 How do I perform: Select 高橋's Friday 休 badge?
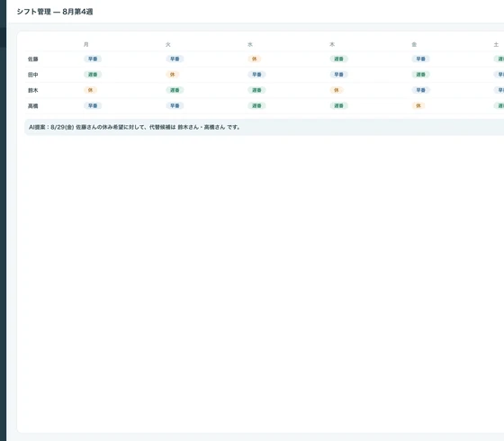coord(418,106)
